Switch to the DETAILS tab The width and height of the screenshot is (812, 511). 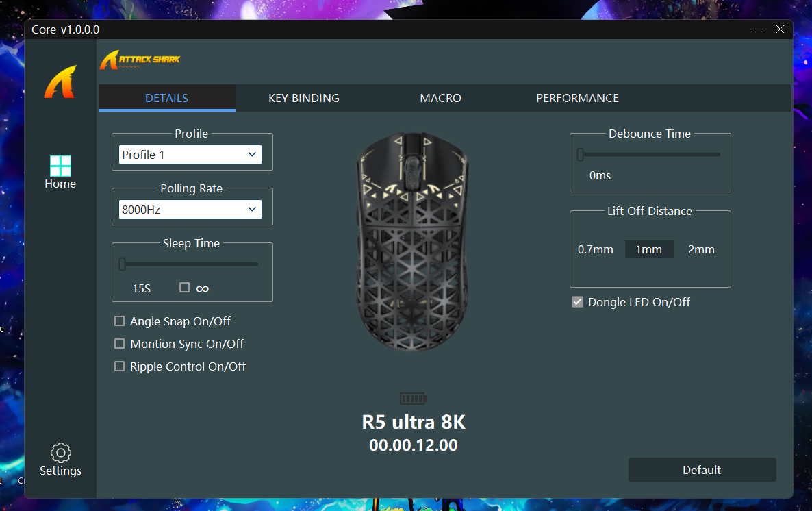point(167,98)
